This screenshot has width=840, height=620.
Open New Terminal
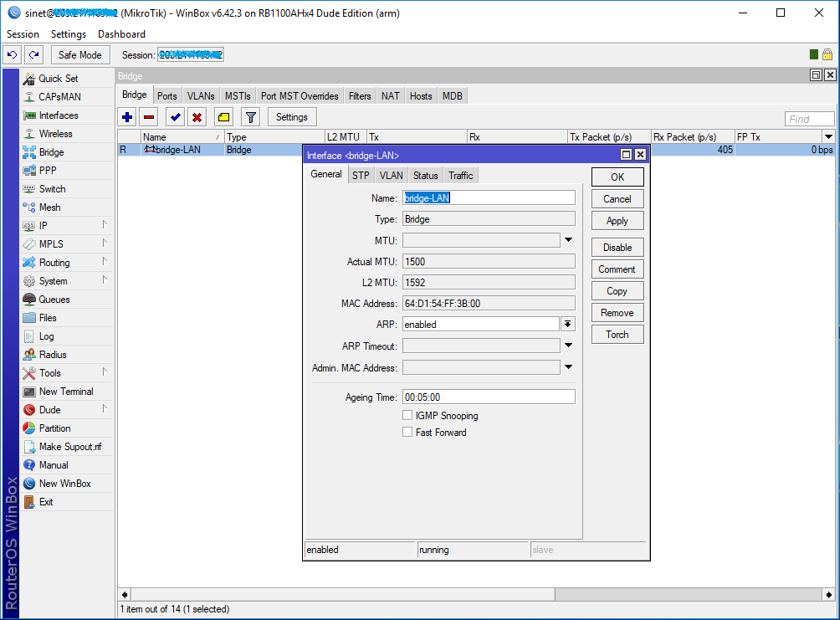tap(66, 392)
